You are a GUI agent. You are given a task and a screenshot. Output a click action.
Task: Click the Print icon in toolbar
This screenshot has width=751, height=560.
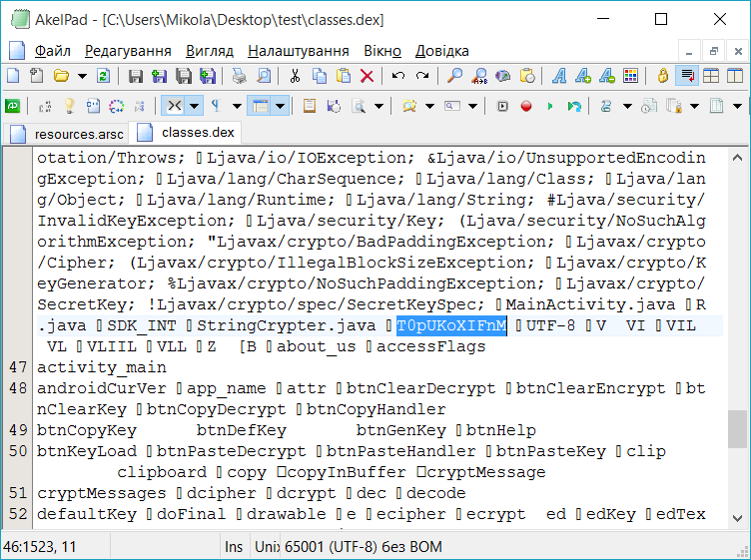tap(240, 76)
